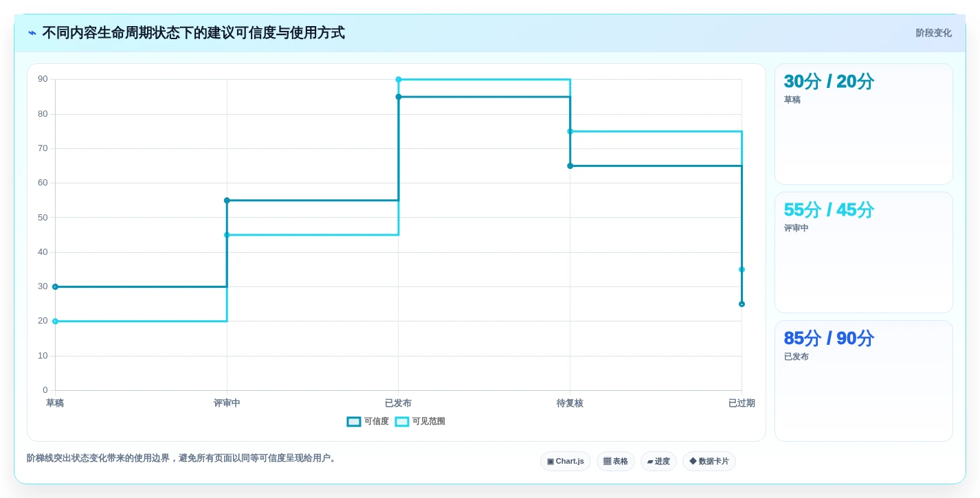This screenshot has width=980, height=498.
Task: Click the 可信度 legend color box
Action: [x=354, y=422]
